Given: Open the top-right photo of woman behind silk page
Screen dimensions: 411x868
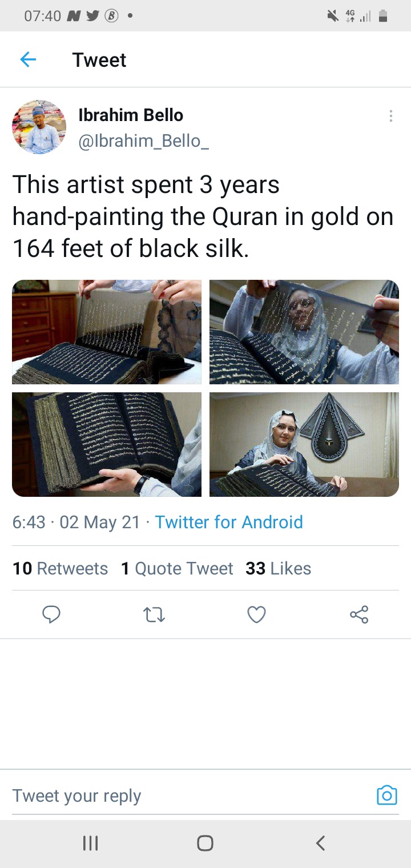Looking at the screenshot, I should tap(304, 332).
